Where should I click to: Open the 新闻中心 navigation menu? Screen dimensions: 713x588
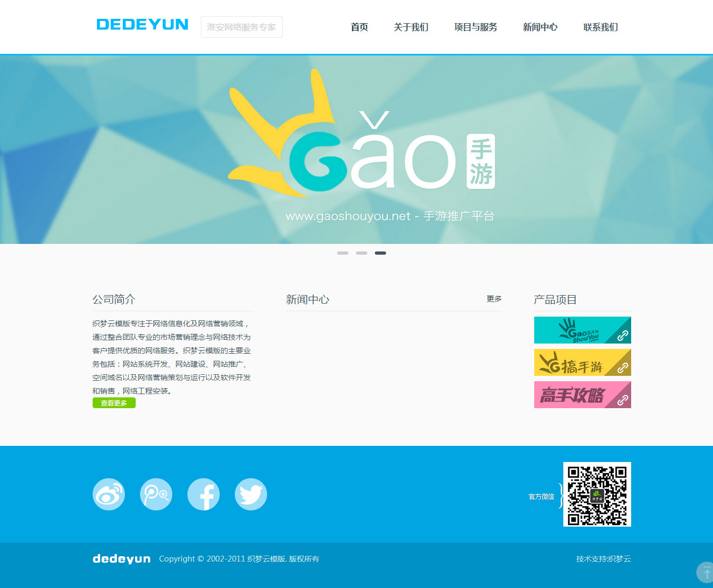pos(540,27)
